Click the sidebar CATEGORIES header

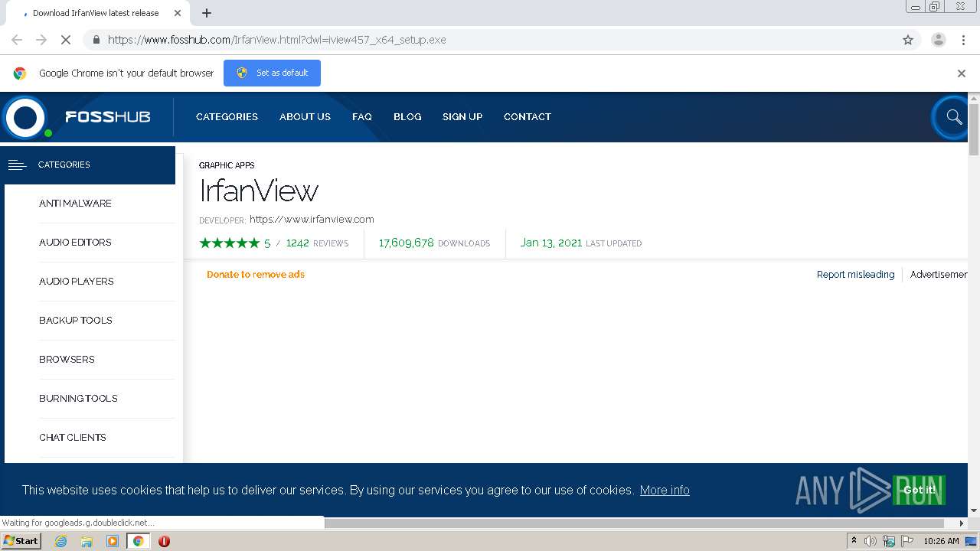tap(88, 165)
